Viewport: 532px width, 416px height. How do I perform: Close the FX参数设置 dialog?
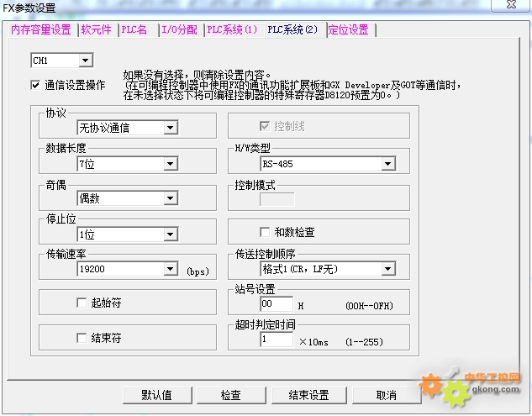click(x=511, y=5)
